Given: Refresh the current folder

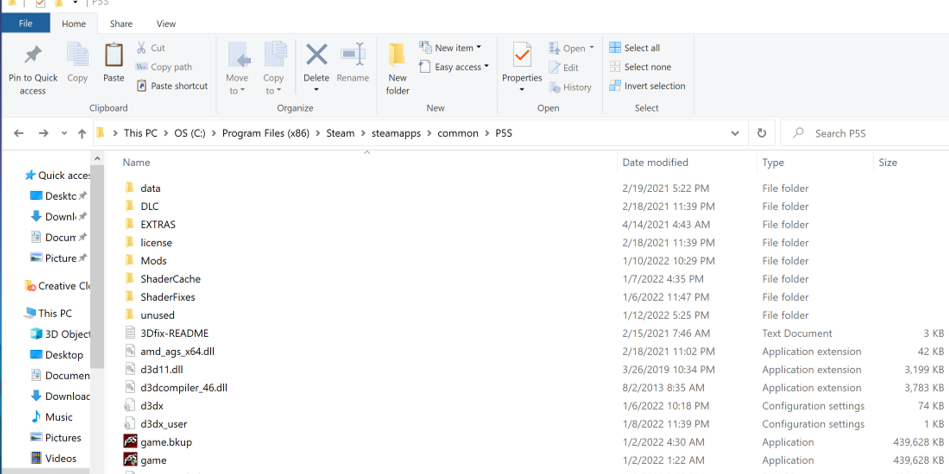Looking at the screenshot, I should (761, 133).
